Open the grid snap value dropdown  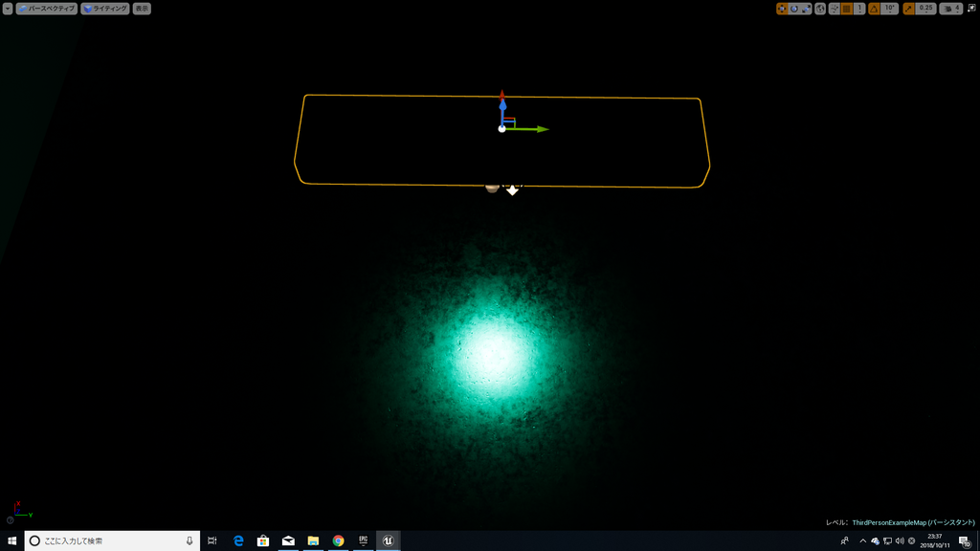(x=859, y=11)
